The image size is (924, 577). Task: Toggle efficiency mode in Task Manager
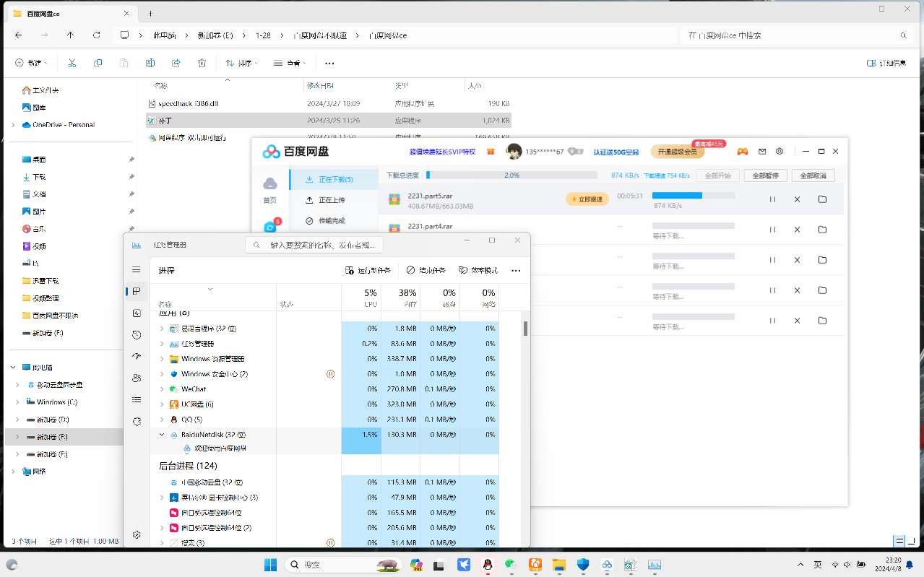click(x=478, y=270)
